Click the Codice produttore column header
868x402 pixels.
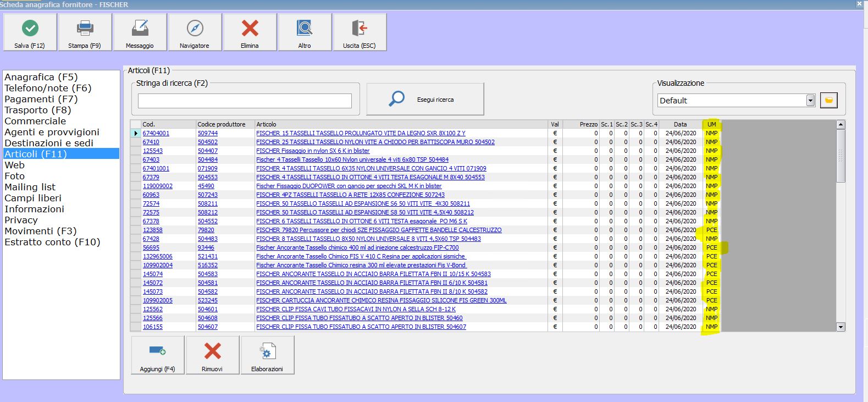pyautogui.click(x=225, y=124)
